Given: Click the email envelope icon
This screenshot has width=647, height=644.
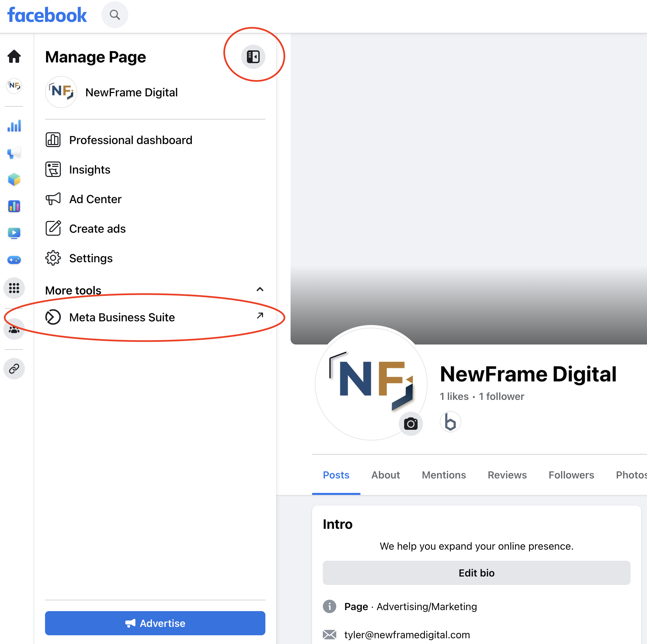Looking at the screenshot, I should [330, 635].
